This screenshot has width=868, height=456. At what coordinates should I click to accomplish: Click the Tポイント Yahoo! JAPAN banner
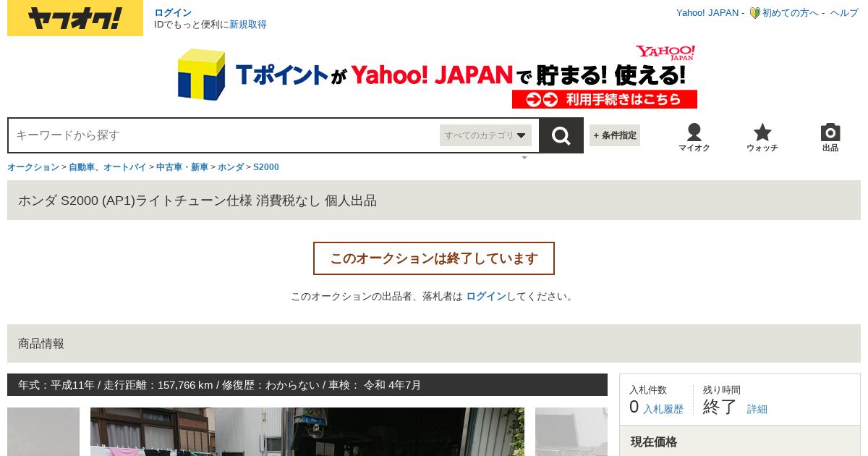[x=437, y=77]
